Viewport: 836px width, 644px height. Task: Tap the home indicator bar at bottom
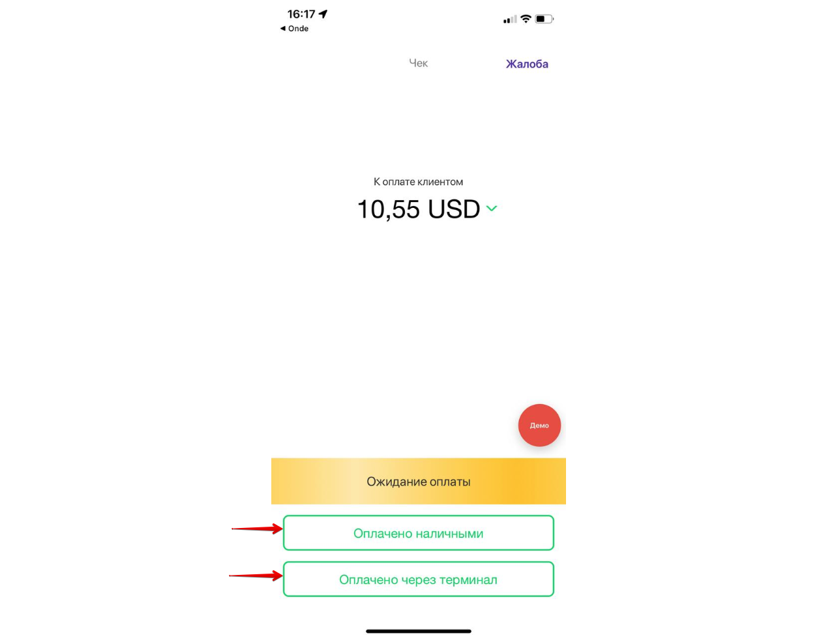coord(418,631)
